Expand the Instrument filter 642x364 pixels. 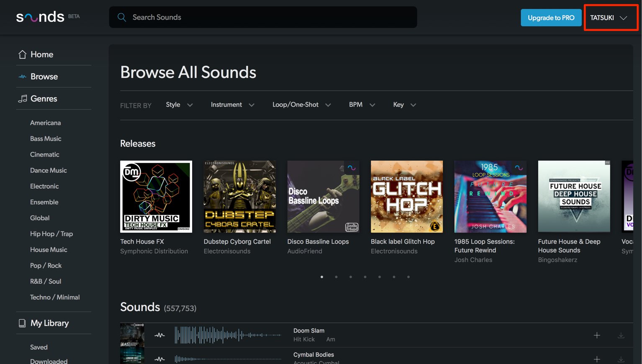pyautogui.click(x=232, y=105)
